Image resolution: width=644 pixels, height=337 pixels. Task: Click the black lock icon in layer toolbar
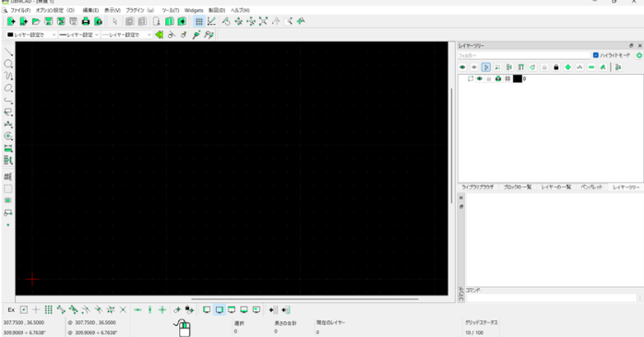coord(556,67)
